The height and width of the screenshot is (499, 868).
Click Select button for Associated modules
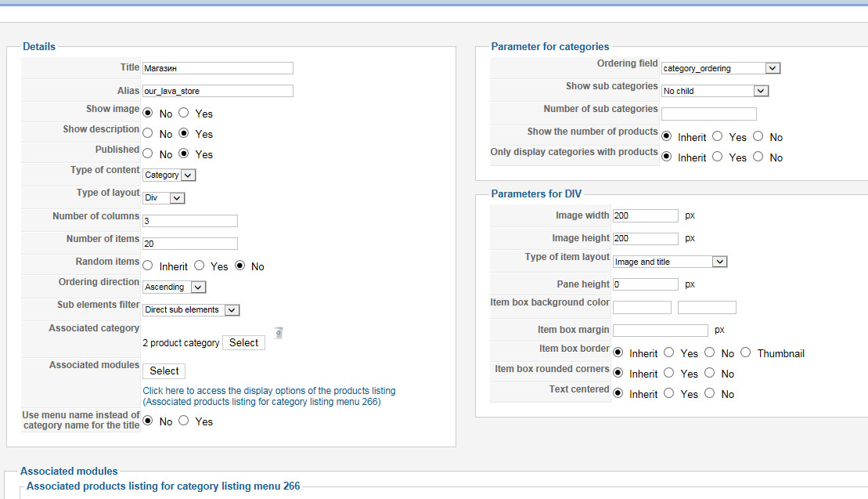tap(164, 371)
